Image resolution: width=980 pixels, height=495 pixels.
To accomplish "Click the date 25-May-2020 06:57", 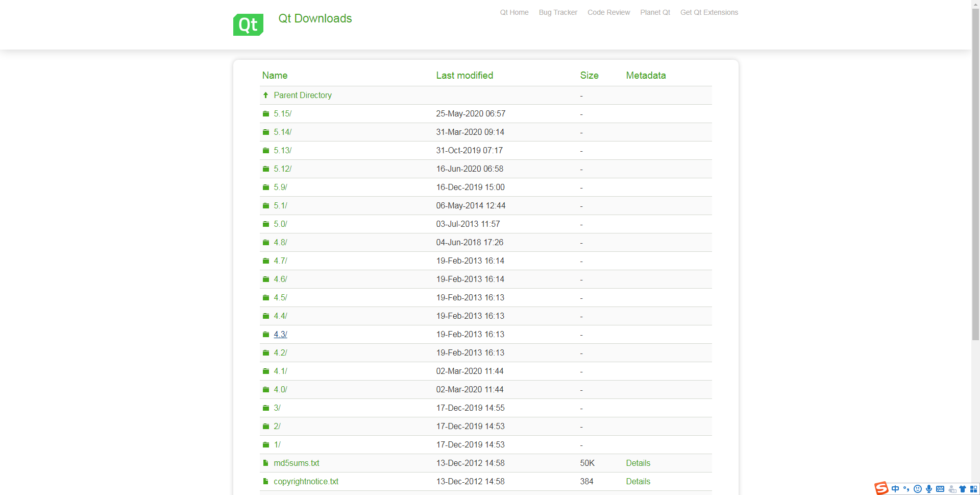I will tap(471, 113).
